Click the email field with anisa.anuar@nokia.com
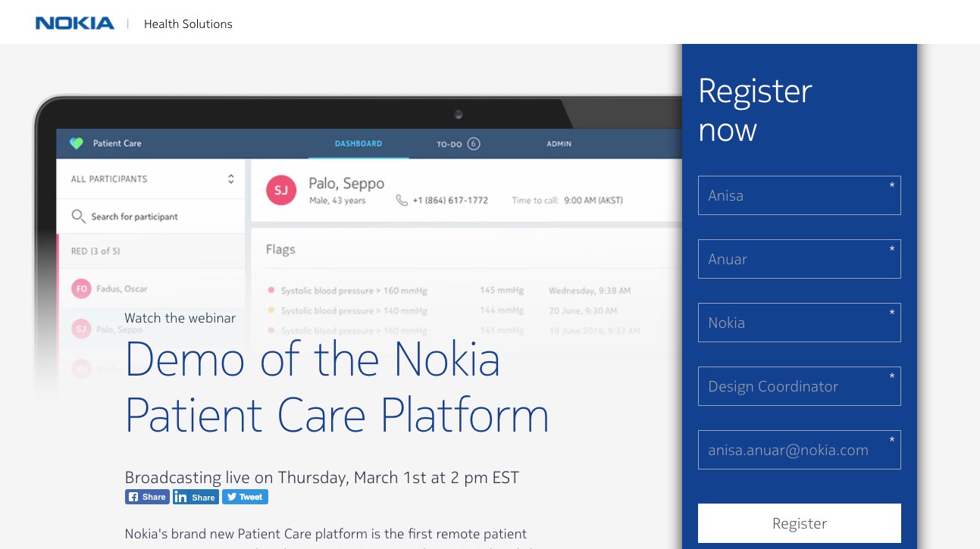The height and width of the screenshot is (549, 980). (x=799, y=450)
